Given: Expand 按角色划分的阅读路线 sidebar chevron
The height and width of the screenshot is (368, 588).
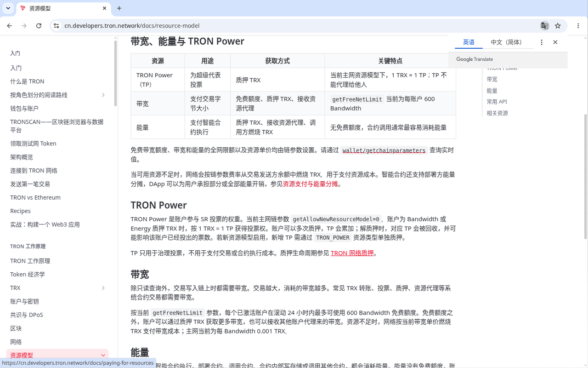Looking at the screenshot, I should 103,95.
